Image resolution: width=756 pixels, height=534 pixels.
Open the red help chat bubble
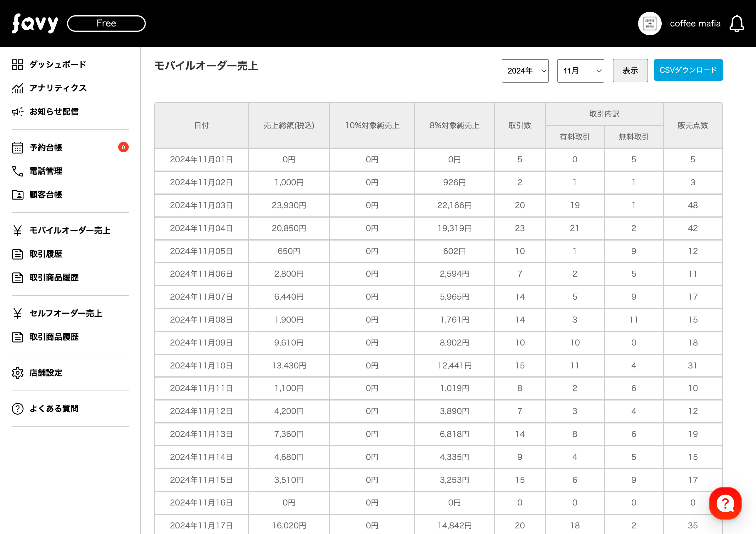(x=725, y=503)
